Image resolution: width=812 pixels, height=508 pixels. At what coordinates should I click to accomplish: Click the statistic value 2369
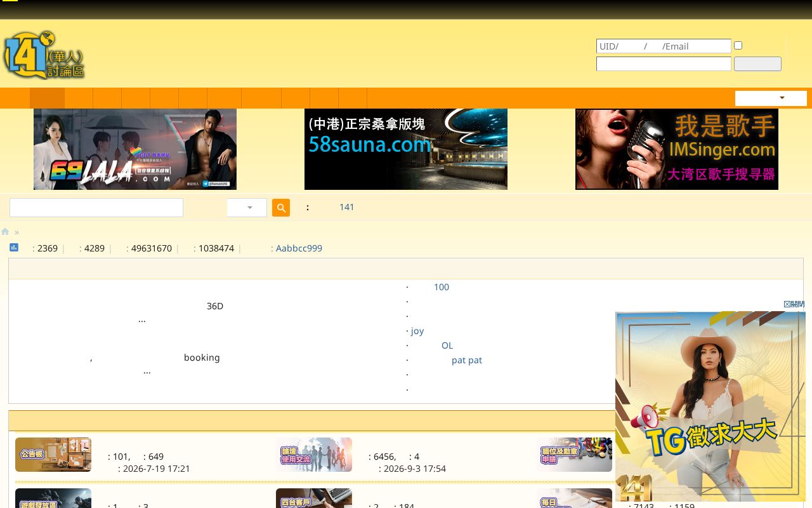click(x=48, y=248)
